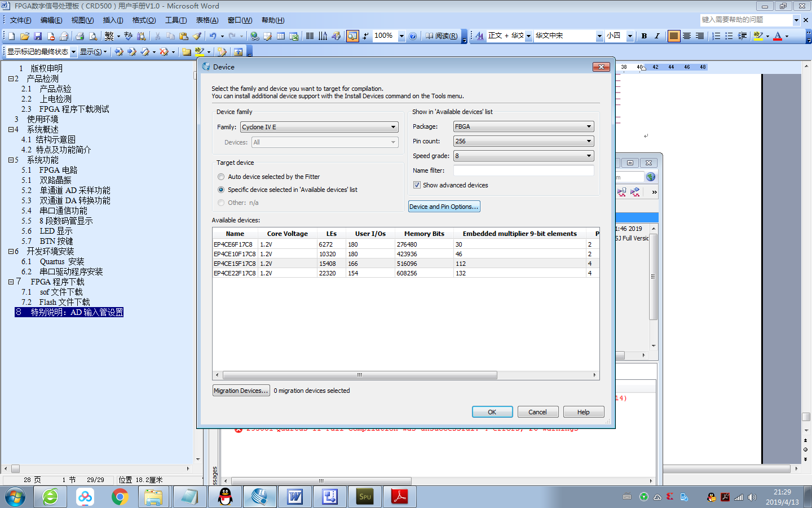Click the Columns layout icon
The width and height of the screenshot is (812, 508).
[x=309, y=36]
